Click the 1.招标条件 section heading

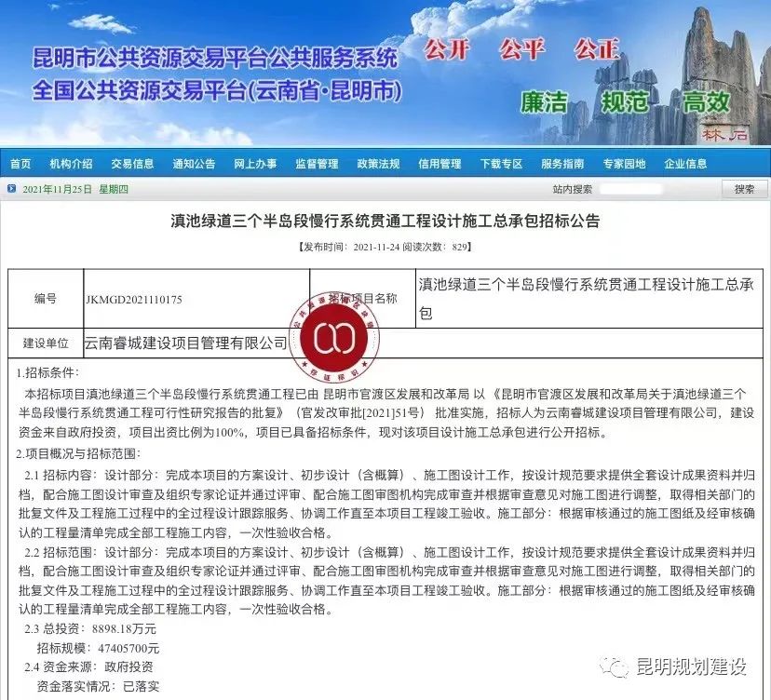[47, 372]
